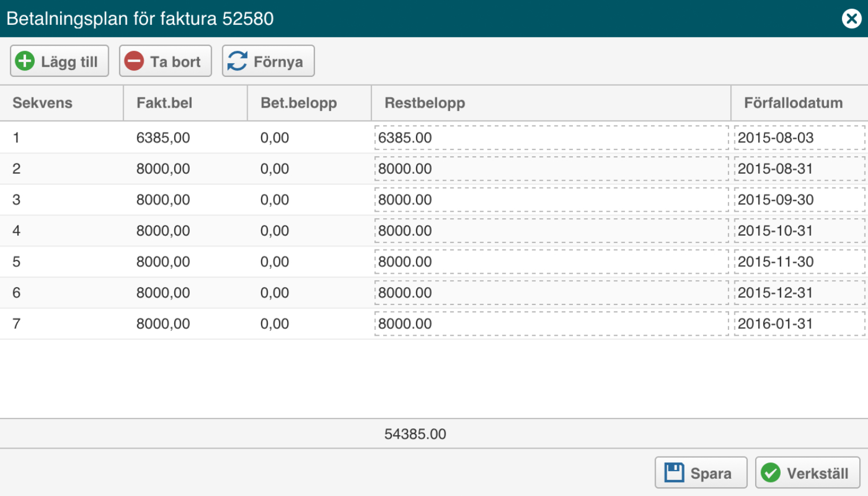
Task: Edit due date 2015-08-31
Action: tap(800, 168)
